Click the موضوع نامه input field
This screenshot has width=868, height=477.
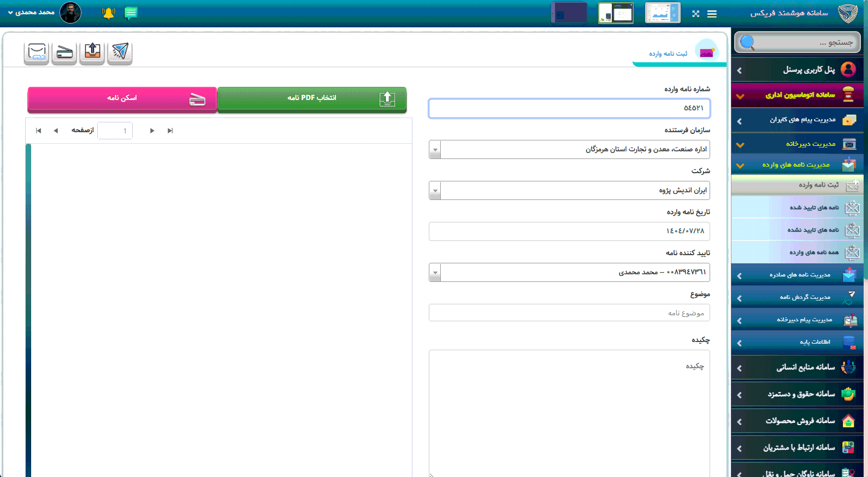coord(569,313)
